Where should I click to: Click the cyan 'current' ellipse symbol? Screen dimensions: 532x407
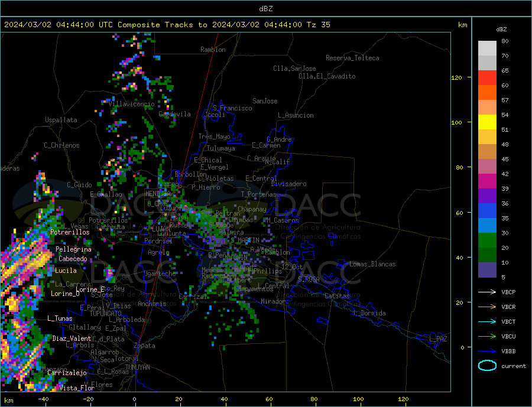pyautogui.click(x=487, y=366)
